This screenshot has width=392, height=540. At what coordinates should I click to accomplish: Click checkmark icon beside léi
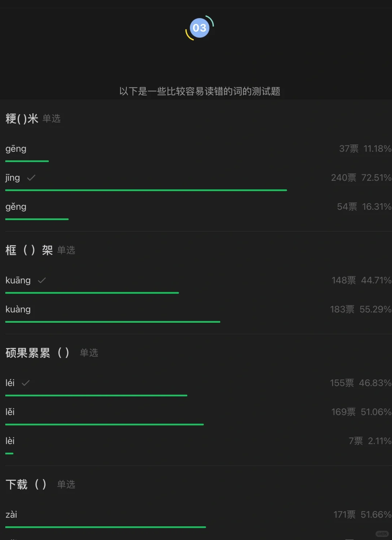point(25,383)
